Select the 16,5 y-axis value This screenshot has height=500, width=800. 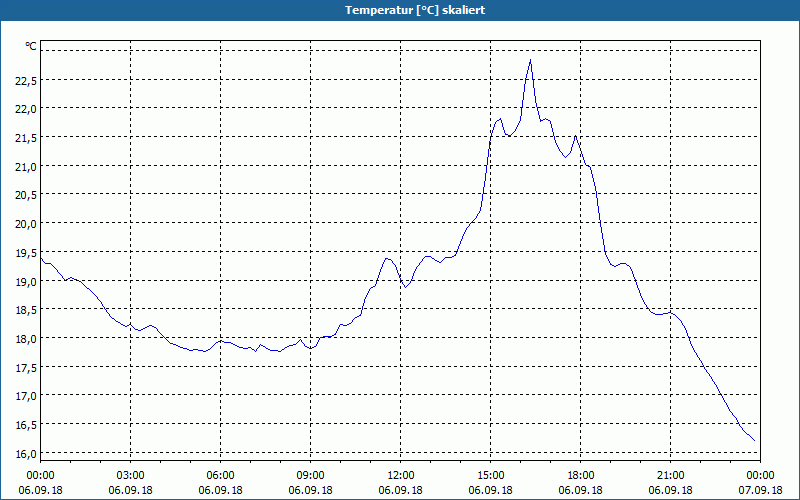(x=26, y=424)
